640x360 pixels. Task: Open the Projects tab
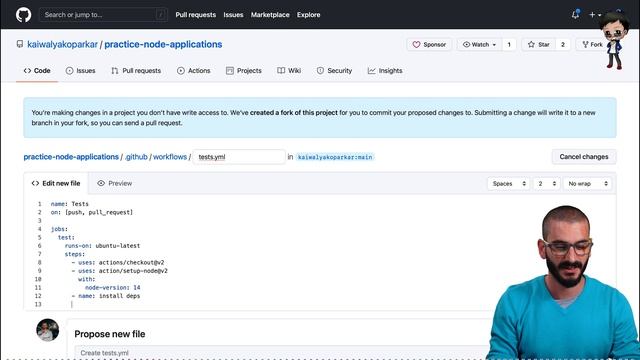click(244, 71)
